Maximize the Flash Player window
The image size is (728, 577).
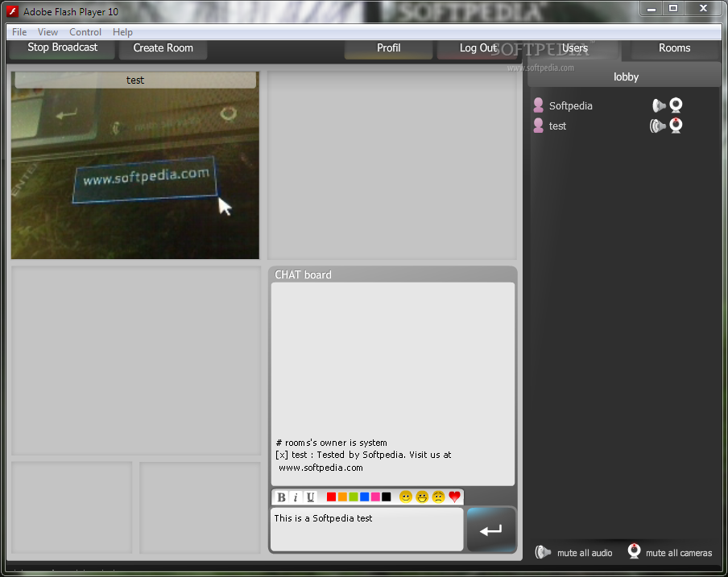pyautogui.click(x=673, y=9)
